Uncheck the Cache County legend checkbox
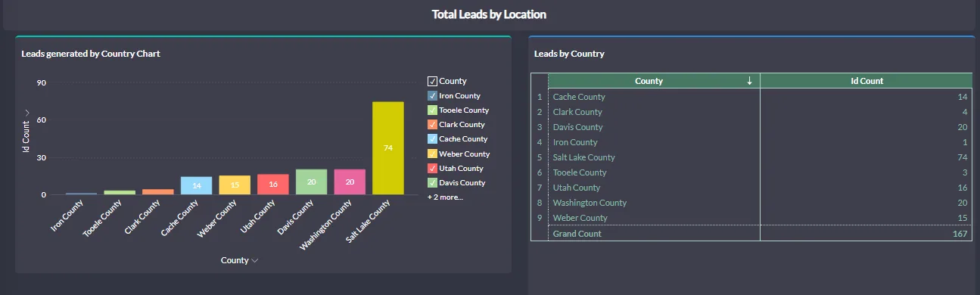Image resolution: width=980 pixels, height=295 pixels. [x=432, y=139]
